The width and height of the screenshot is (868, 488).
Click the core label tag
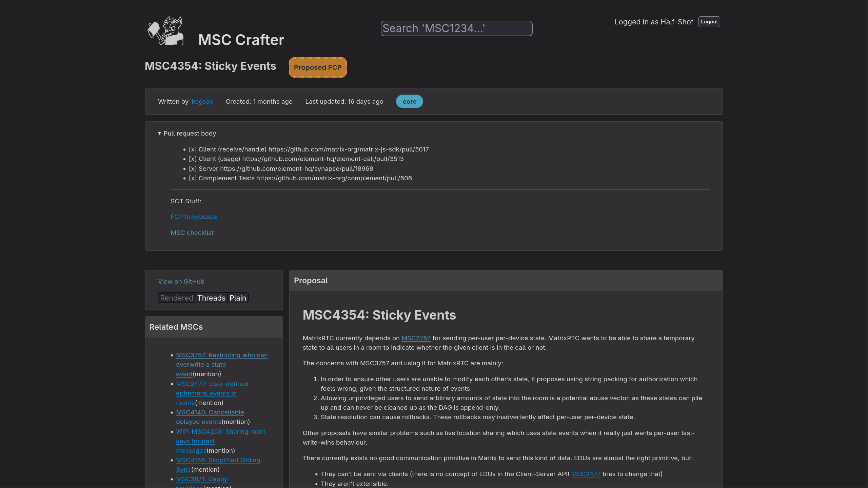click(x=409, y=102)
